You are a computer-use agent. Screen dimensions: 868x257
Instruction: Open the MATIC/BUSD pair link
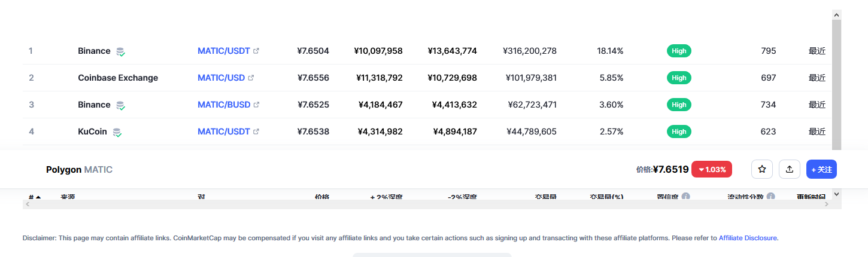coord(224,105)
